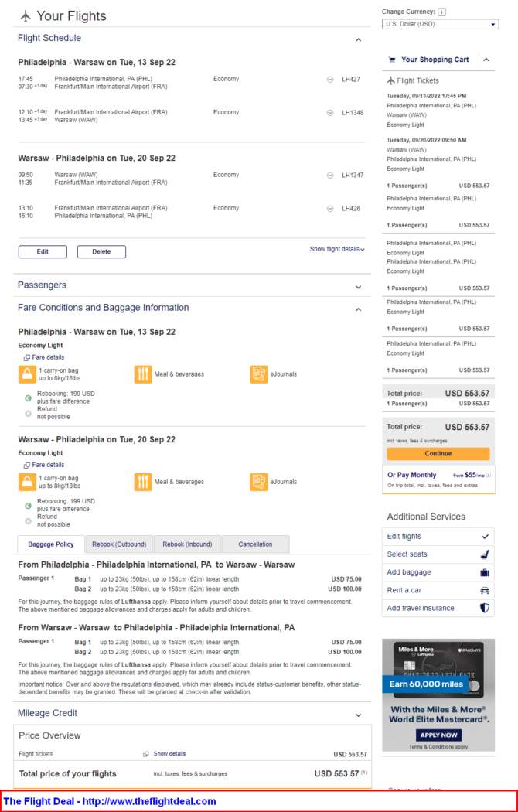The image size is (518, 812).
Task: Click inbound eJournals icon
Action: [259, 482]
